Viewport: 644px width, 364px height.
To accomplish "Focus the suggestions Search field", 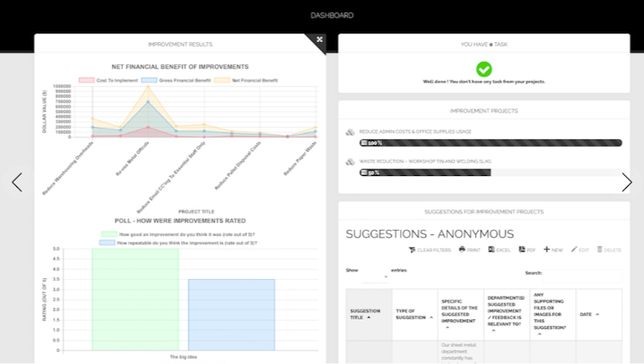I will [582, 276].
